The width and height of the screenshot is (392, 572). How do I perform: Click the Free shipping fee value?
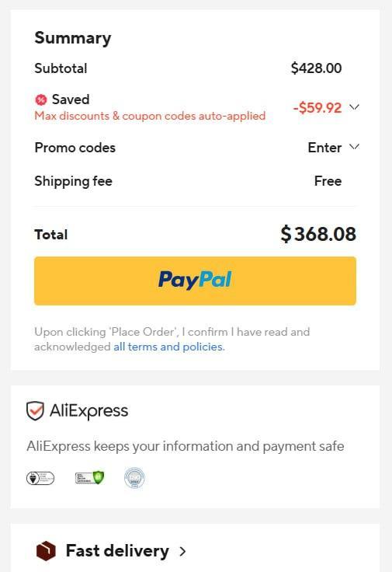click(328, 181)
